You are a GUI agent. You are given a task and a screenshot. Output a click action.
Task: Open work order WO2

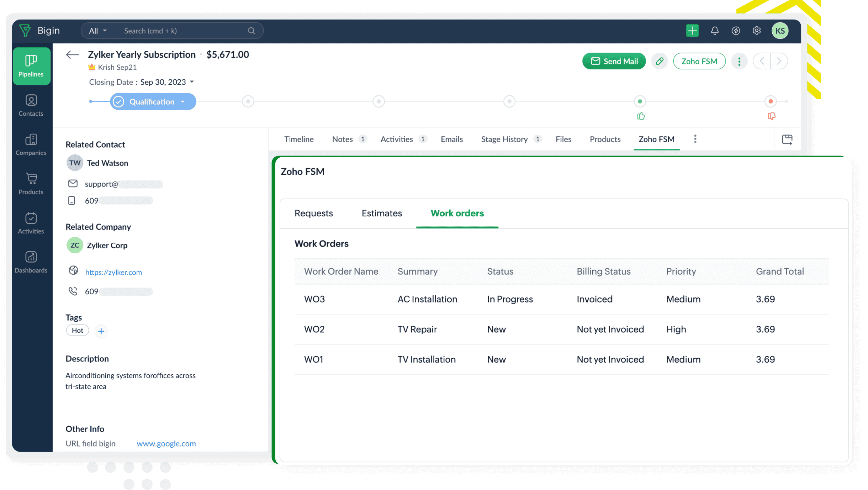coord(314,329)
